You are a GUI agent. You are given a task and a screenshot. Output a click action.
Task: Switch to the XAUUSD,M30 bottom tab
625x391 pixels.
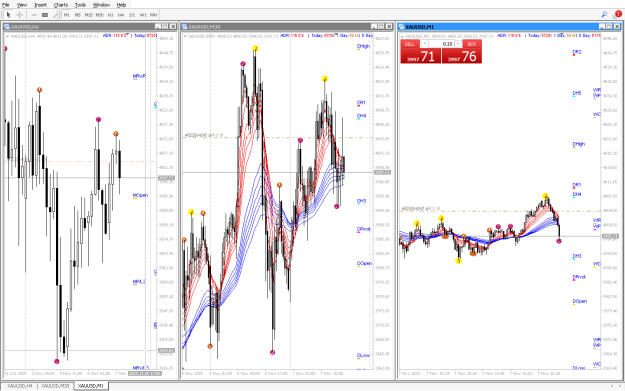point(55,386)
